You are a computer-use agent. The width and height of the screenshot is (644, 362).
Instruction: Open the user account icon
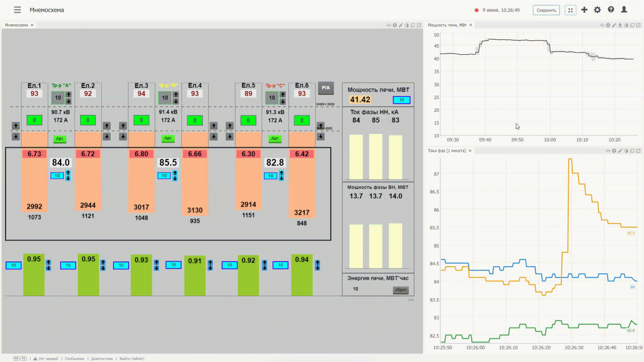(624, 10)
